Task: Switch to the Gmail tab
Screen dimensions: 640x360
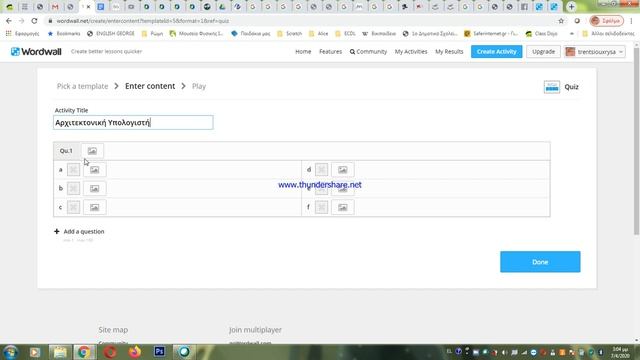Action: coord(55,7)
